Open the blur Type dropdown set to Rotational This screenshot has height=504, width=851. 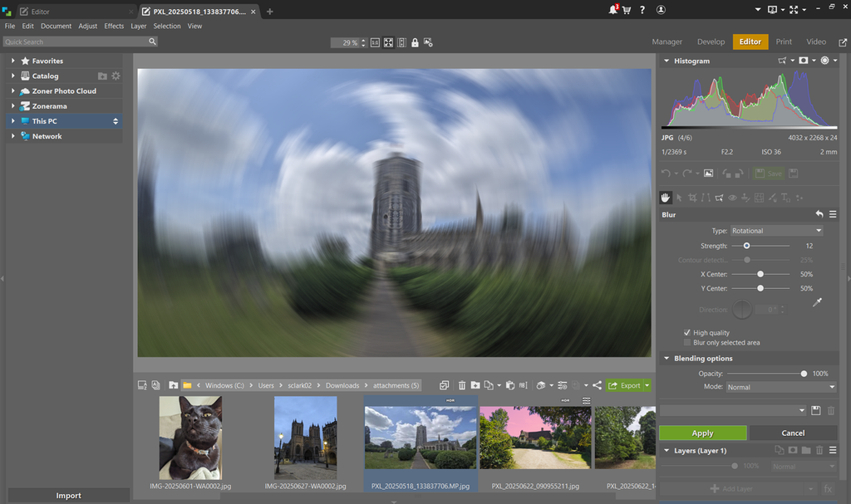776,230
